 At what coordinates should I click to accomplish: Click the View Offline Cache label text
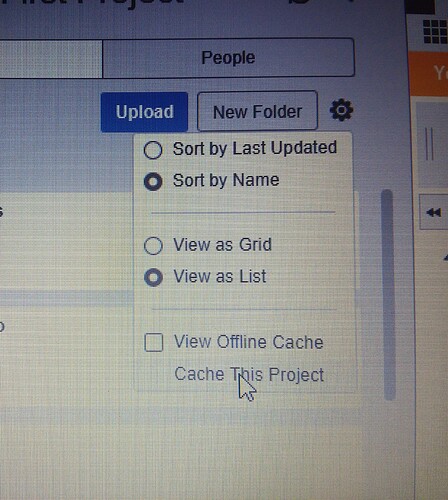(249, 342)
